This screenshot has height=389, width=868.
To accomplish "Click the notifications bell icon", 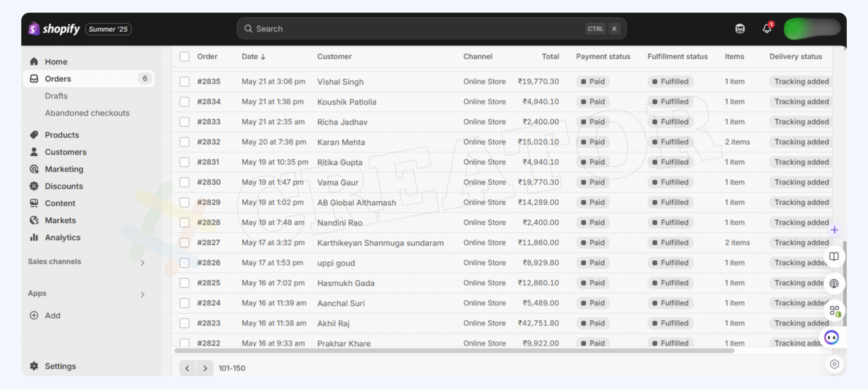I will [x=767, y=29].
